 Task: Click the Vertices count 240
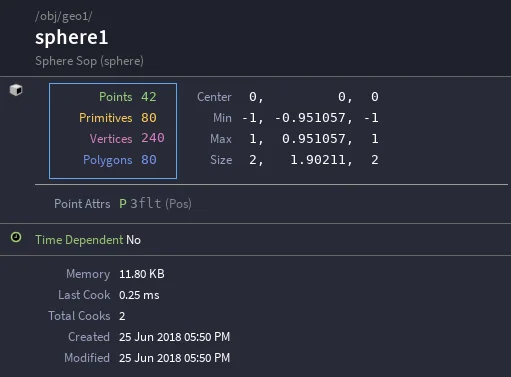click(x=153, y=138)
